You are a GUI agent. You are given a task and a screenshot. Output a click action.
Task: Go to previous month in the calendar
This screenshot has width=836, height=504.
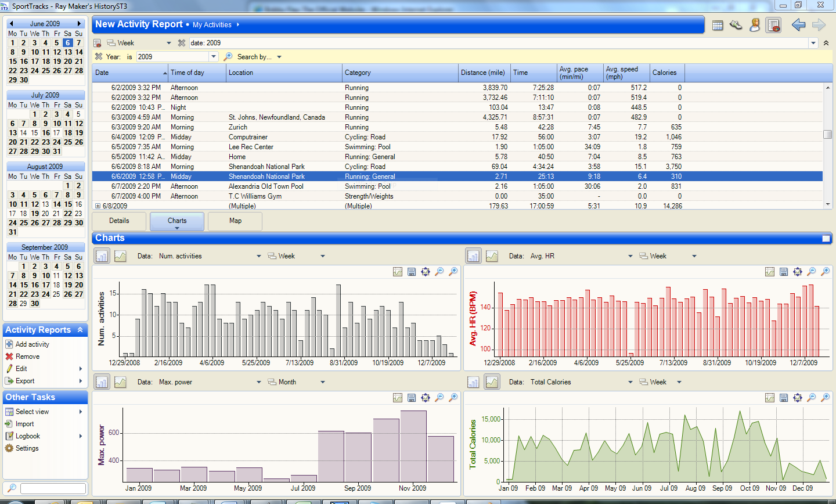(11, 24)
